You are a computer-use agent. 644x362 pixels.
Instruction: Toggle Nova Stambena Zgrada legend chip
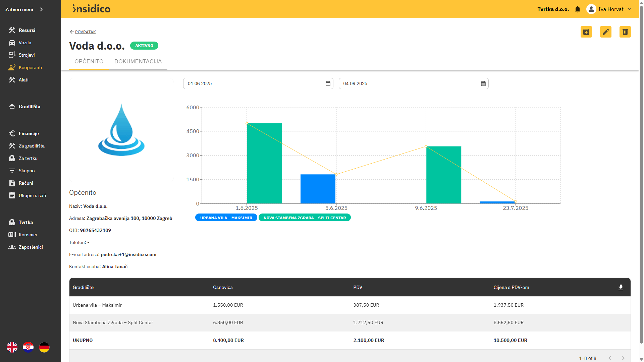tap(305, 218)
